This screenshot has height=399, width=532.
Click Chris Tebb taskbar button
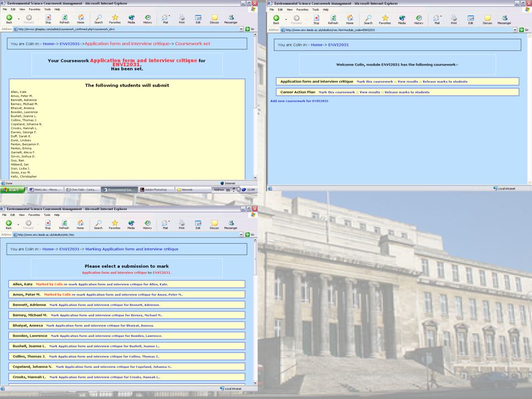pos(82,190)
